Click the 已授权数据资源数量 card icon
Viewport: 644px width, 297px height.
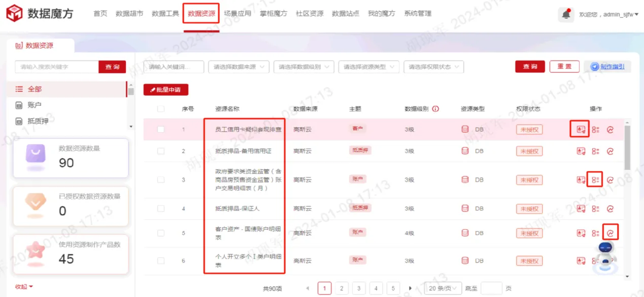coord(36,203)
